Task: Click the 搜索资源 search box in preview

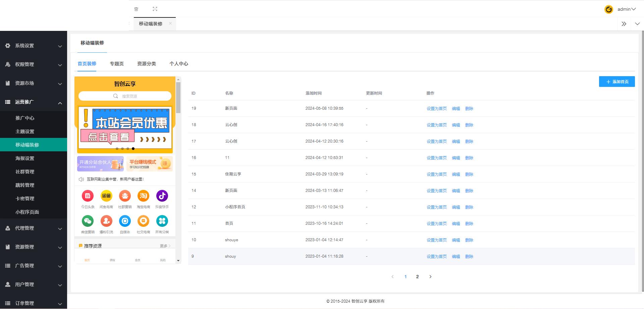Action: 125,96
